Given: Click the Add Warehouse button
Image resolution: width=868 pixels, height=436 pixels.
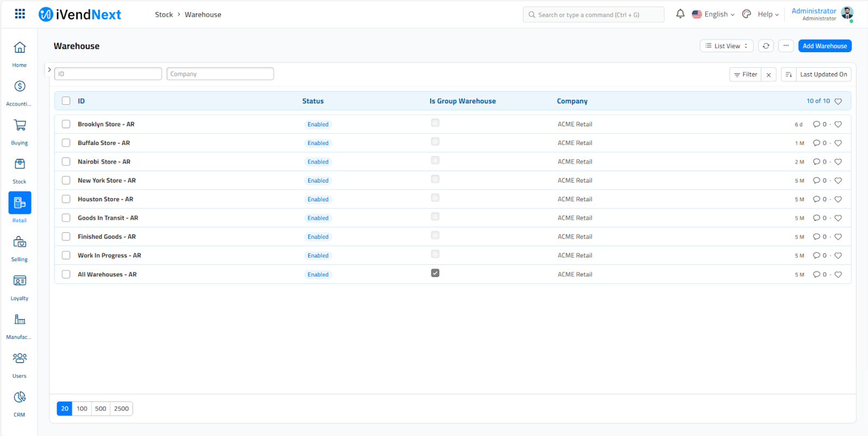Looking at the screenshot, I should pyautogui.click(x=824, y=46).
